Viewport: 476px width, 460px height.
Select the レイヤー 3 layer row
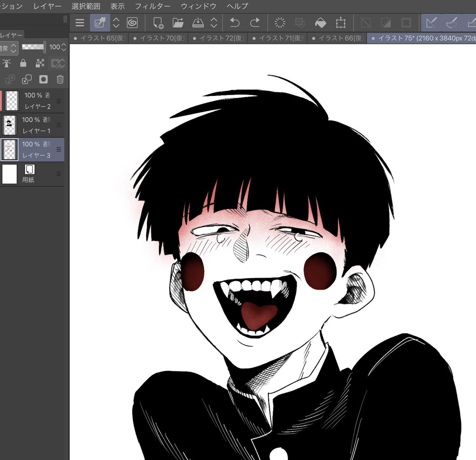32,150
